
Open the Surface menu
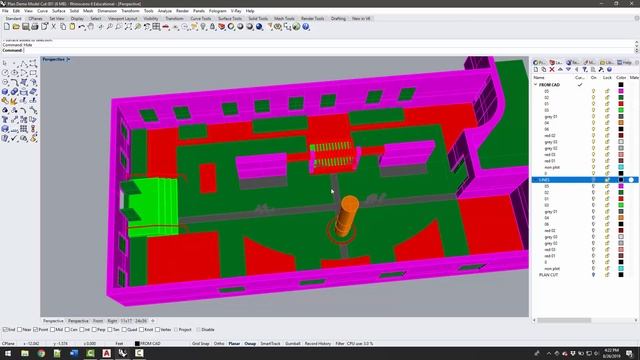58,11
